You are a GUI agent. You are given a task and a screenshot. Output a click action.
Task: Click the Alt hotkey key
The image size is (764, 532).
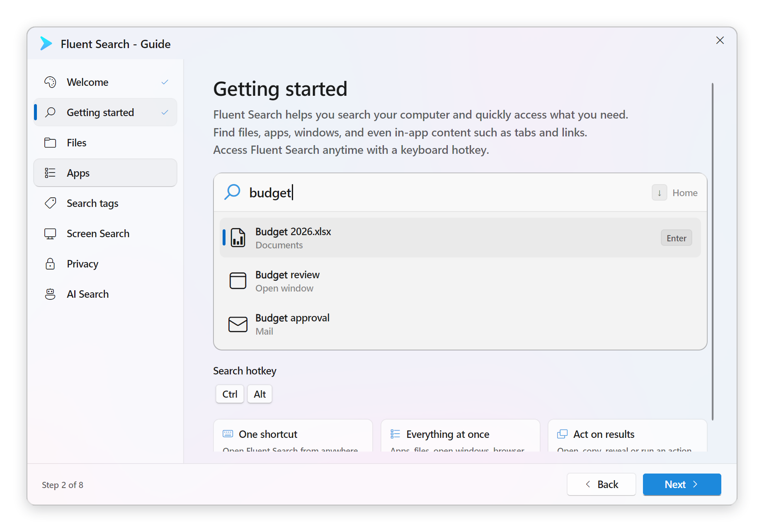(260, 394)
